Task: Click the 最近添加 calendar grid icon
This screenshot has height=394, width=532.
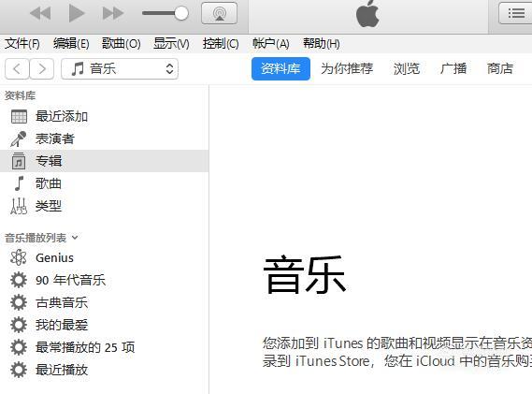Action: [19, 116]
